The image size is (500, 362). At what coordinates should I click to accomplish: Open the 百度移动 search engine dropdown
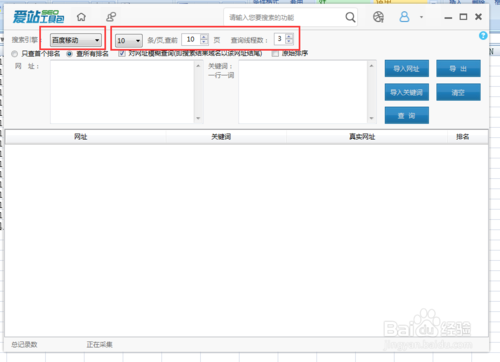[75, 40]
